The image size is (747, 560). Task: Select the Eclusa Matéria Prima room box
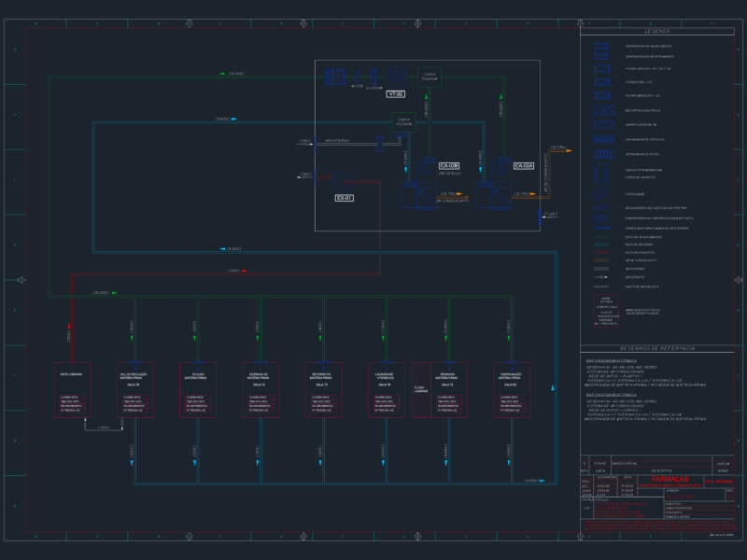(198, 390)
